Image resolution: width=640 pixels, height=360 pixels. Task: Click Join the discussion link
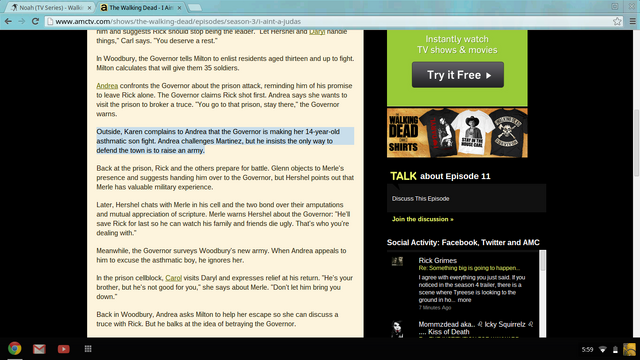[422, 219]
